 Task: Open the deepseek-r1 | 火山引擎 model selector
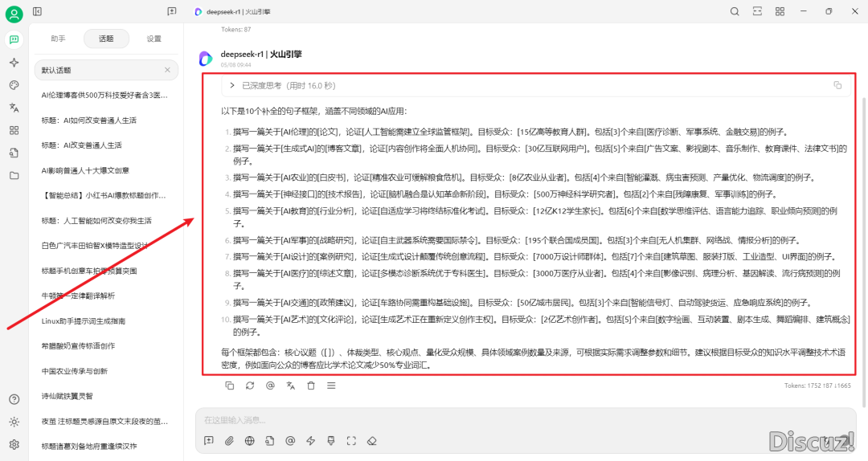[232, 11]
